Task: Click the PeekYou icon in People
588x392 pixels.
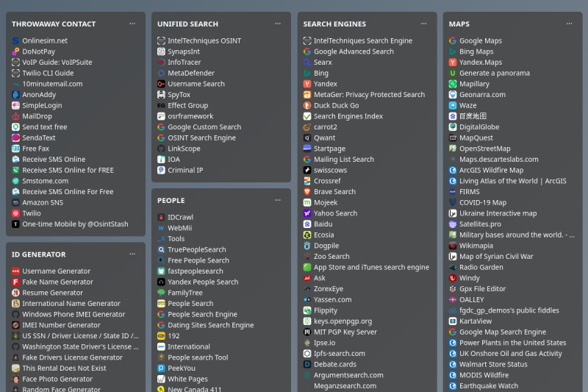Action: 161,368
